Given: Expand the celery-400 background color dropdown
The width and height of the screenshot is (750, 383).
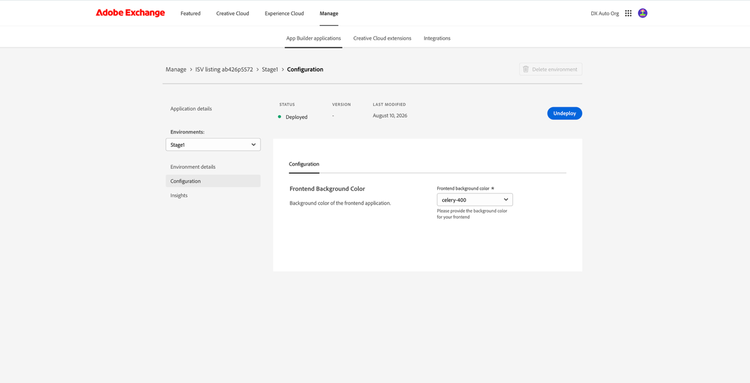Looking at the screenshot, I should click(474, 200).
